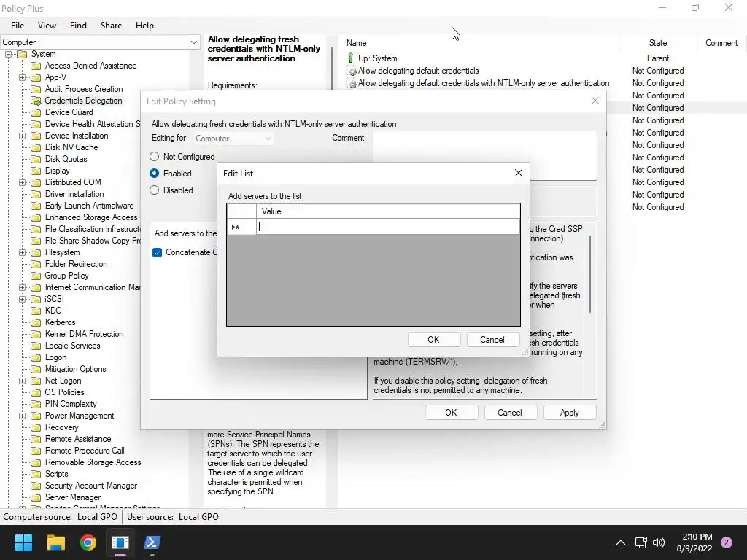Open the Help menu

pyautogui.click(x=144, y=26)
